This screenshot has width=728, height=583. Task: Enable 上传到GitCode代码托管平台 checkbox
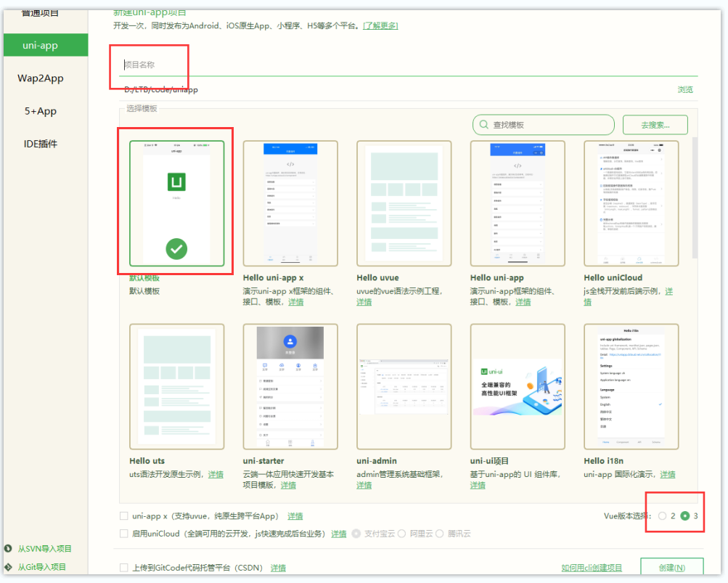(124, 567)
